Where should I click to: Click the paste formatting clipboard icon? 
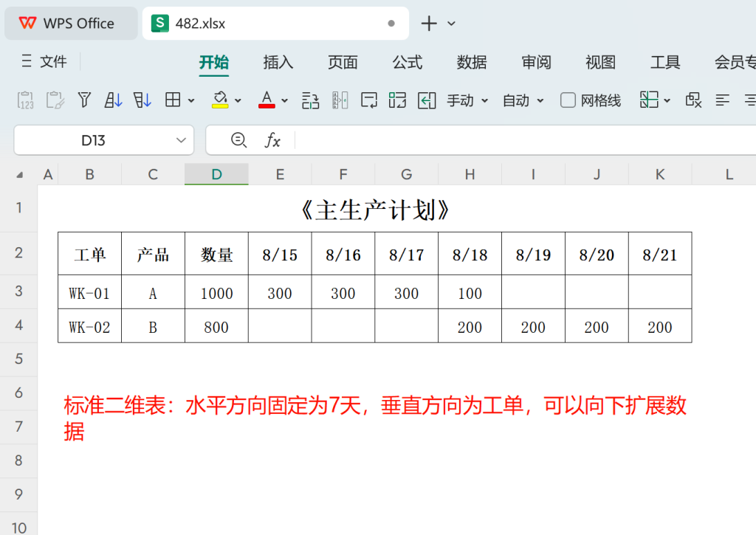55,100
